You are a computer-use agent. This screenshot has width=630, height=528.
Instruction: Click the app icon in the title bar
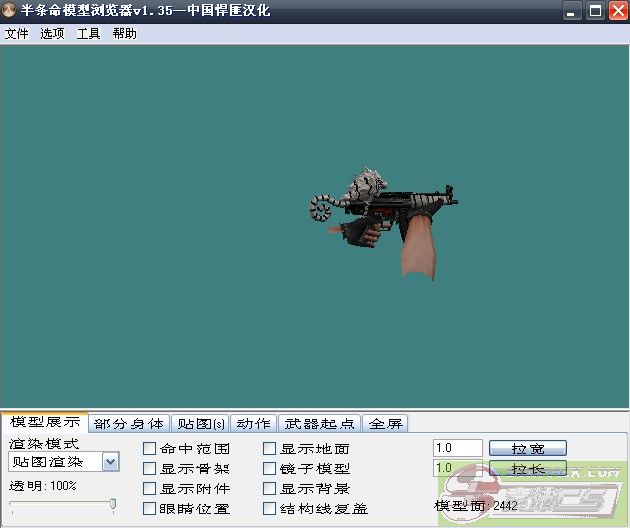tap(10, 11)
